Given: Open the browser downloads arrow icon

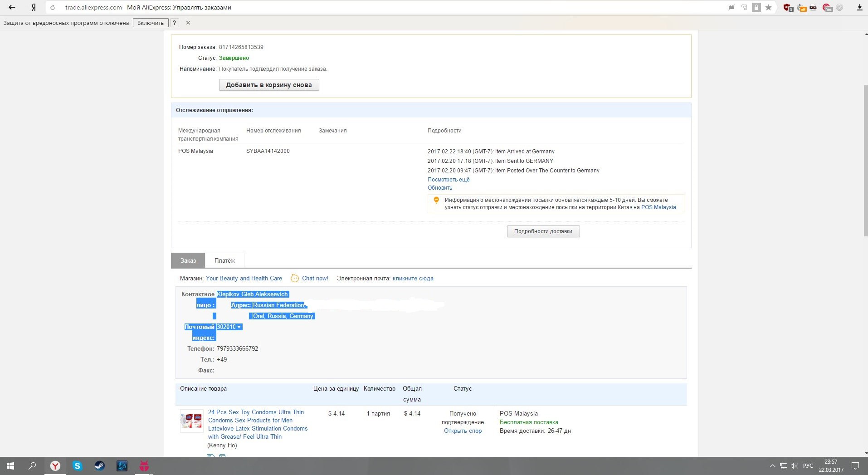Looking at the screenshot, I should pyautogui.click(x=859, y=7).
